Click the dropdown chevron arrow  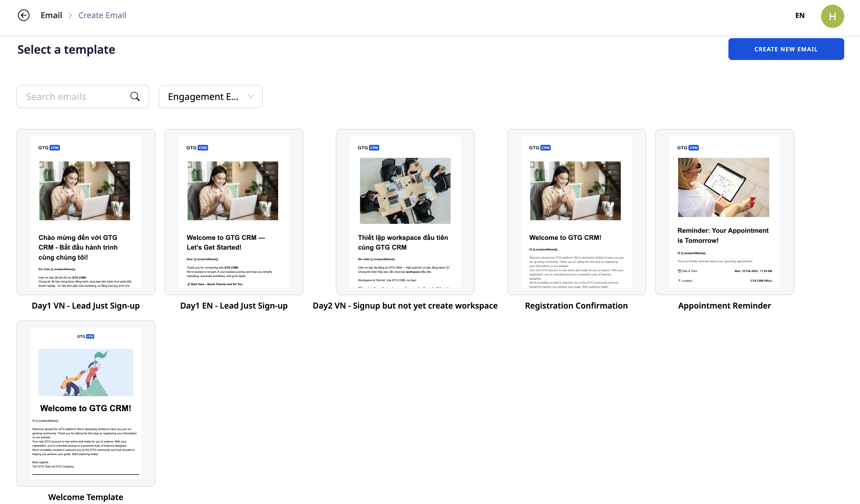point(251,97)
